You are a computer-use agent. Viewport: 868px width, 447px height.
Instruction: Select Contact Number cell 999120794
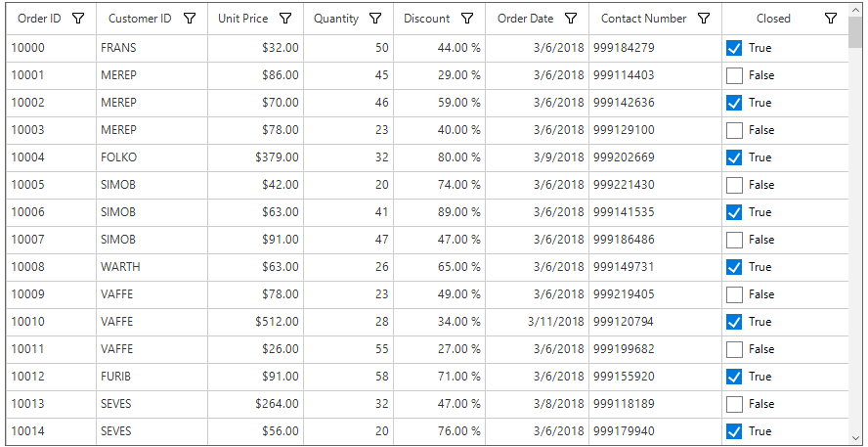[x=656, y=323]
